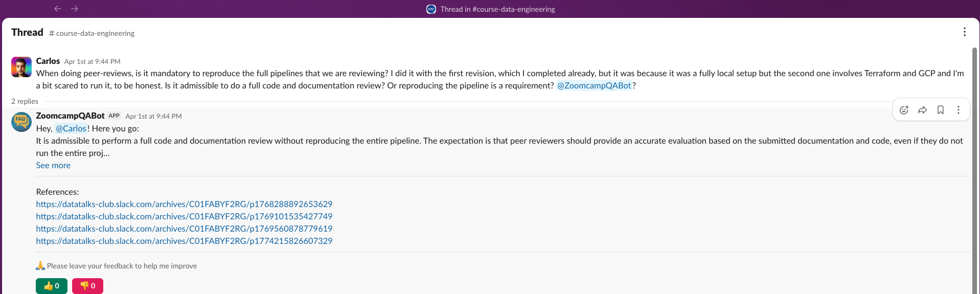Bookmark the ZoomcampQABot reply for later
The width and height of the screenshot is (980, 294).
[940, 110]
